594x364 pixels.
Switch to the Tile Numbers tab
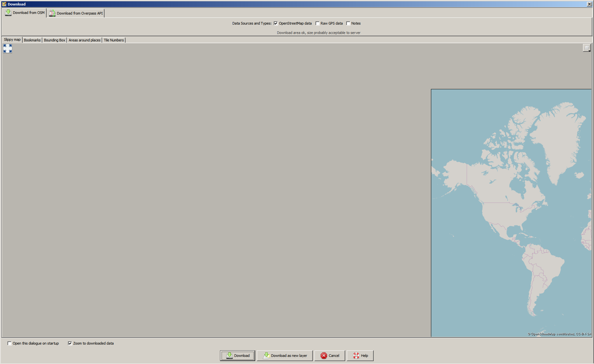pyautogui.click(x=114, y=40)
